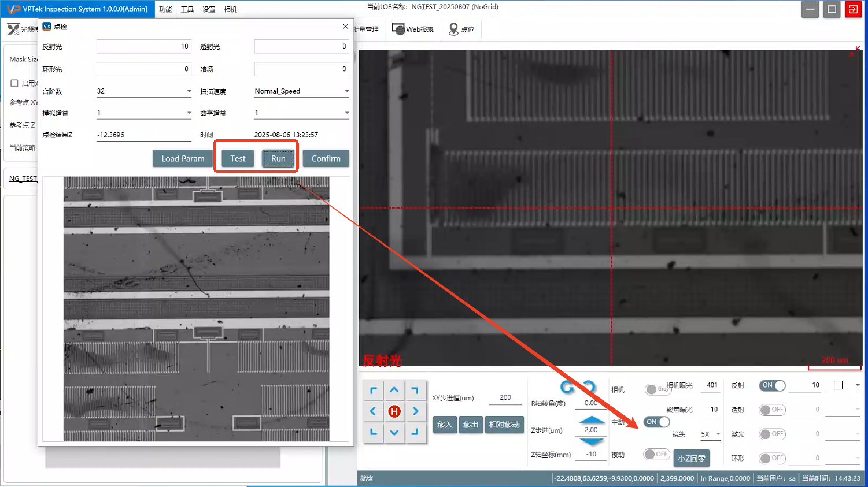Turn off the 反射 light switch
The height and width of the screenshot is (487, 868).
click(772, 385)
